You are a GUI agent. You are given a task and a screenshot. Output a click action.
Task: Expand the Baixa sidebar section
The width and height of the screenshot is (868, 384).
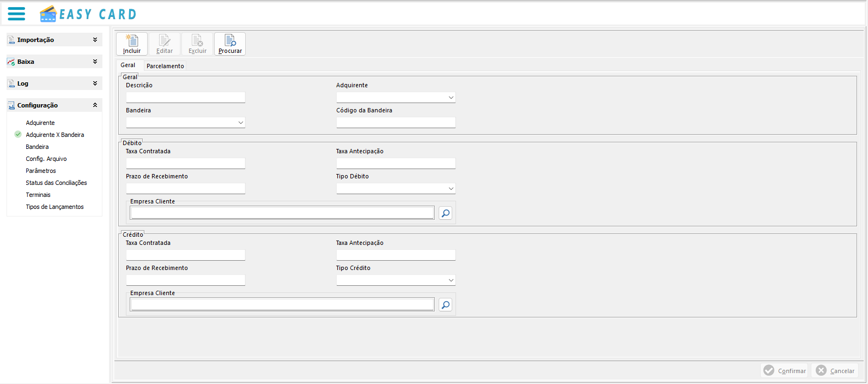pyautogui.click(x=95, y=62)
